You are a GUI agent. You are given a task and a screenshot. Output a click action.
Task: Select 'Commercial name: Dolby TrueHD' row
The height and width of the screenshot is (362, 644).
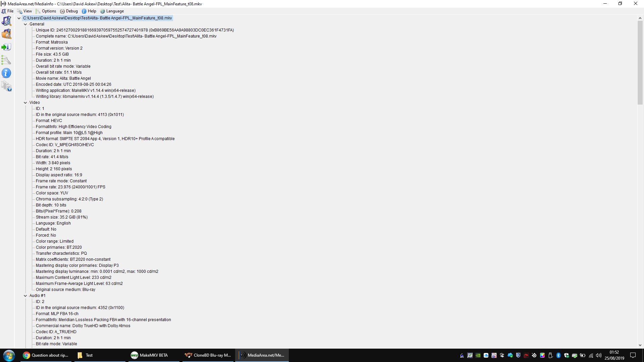[x=83, y=326]
